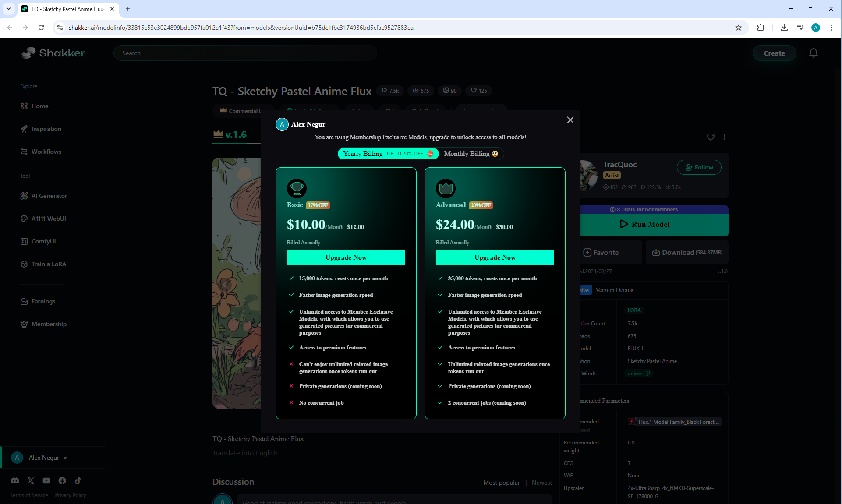Open the three-dot more options menu
Viewport: 842px width, 504px height.
(x=724, y=137)
